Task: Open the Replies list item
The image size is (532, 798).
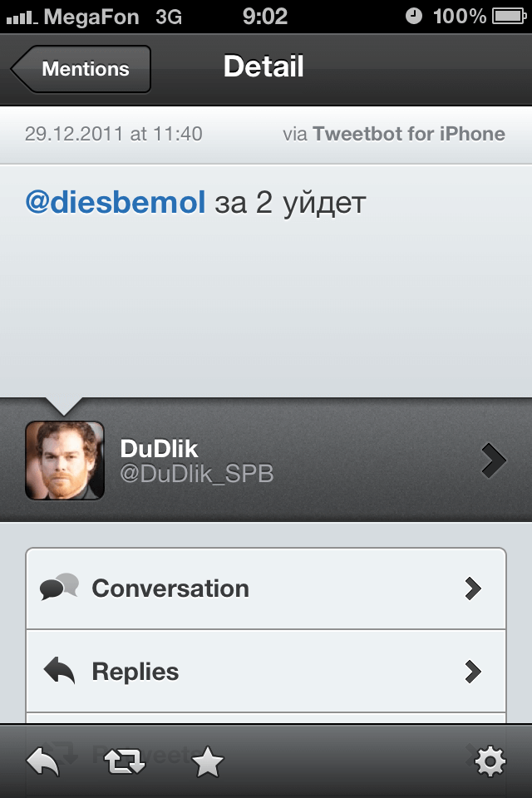Action: (266, 672)
